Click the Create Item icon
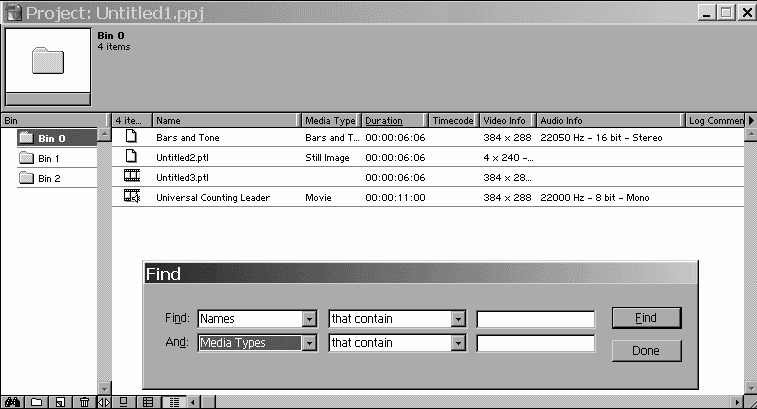 (60, 402)
